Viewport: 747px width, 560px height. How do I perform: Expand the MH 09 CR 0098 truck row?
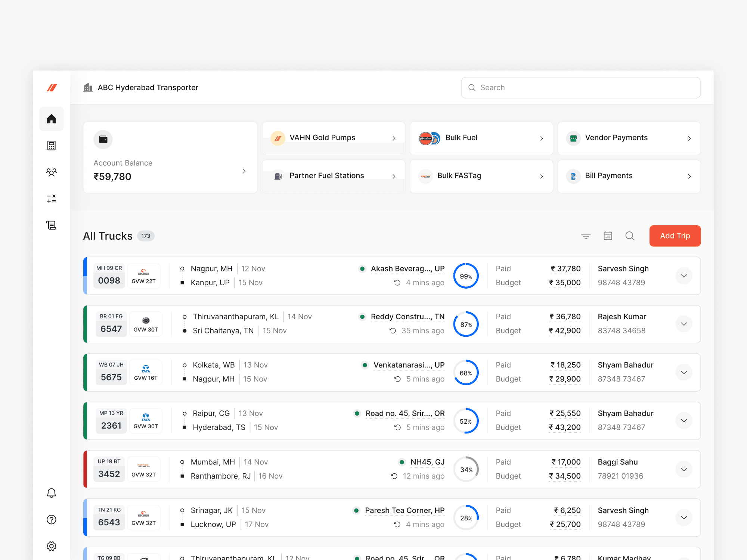click(x=684, y=276)
